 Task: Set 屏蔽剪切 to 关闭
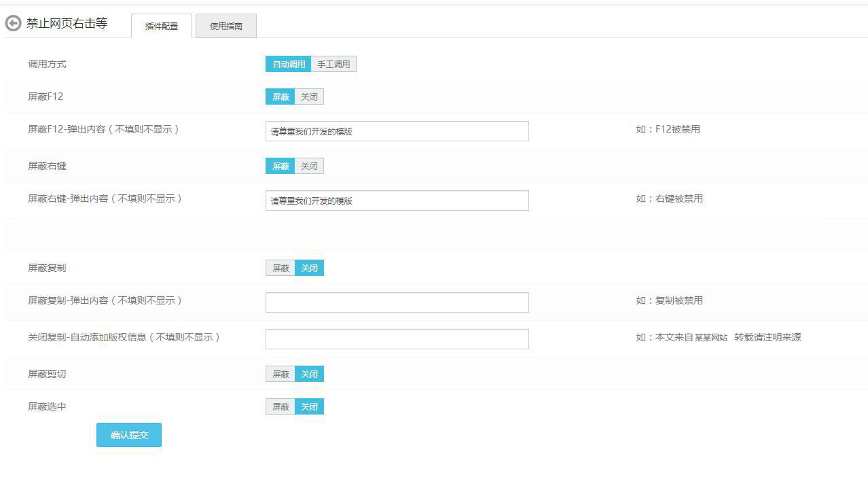pyautogui.click(x=309, y=374)
